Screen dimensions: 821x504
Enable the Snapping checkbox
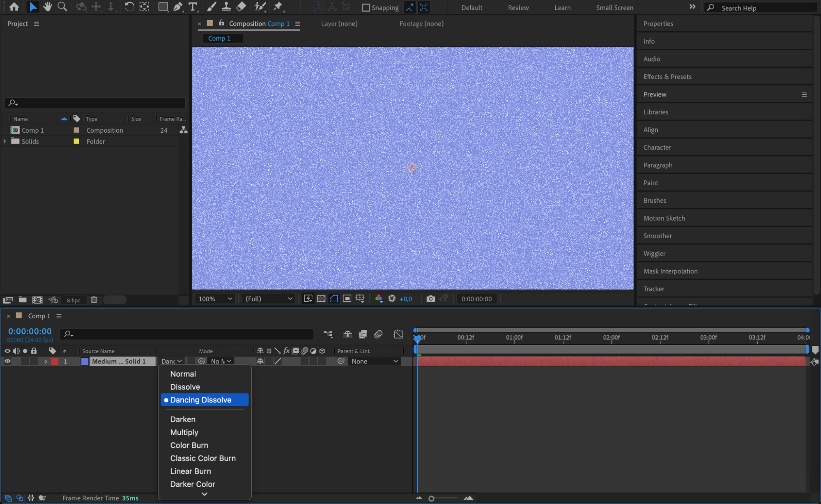[366, 7]
